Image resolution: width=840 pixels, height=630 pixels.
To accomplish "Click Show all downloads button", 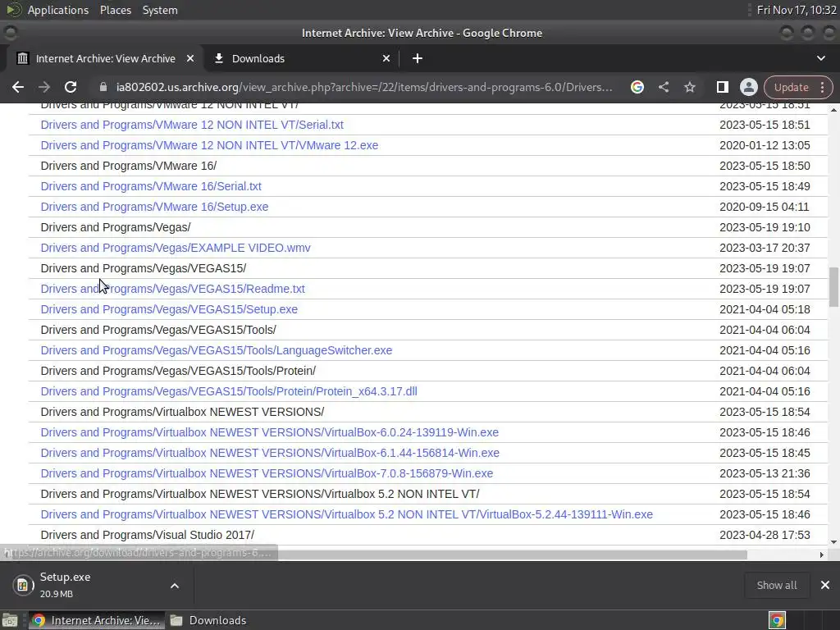I will click(776, 585).
